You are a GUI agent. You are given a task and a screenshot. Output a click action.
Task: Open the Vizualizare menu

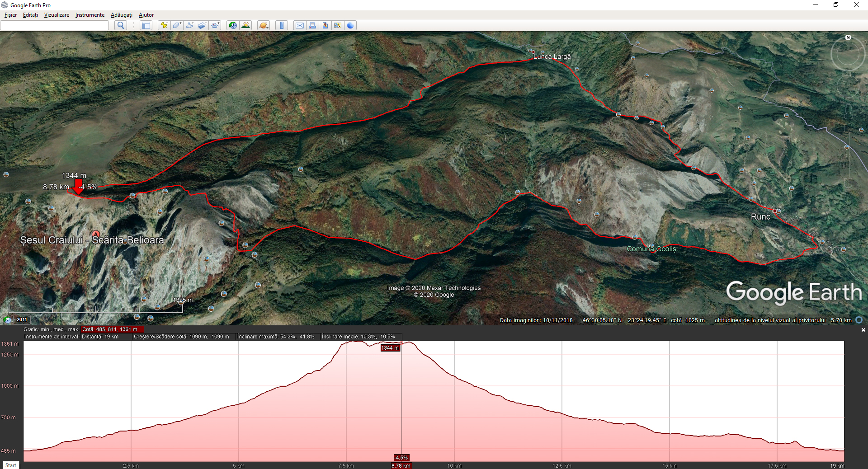(57, 15)
